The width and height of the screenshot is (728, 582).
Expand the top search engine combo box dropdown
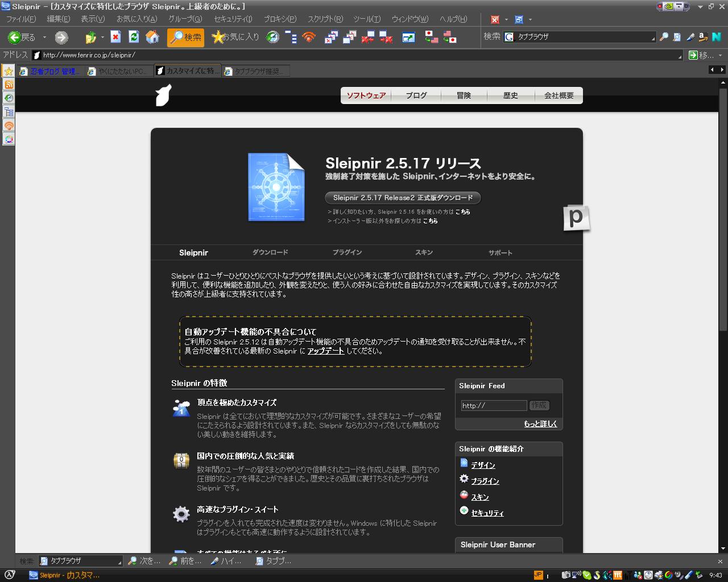tap(653, 38)
